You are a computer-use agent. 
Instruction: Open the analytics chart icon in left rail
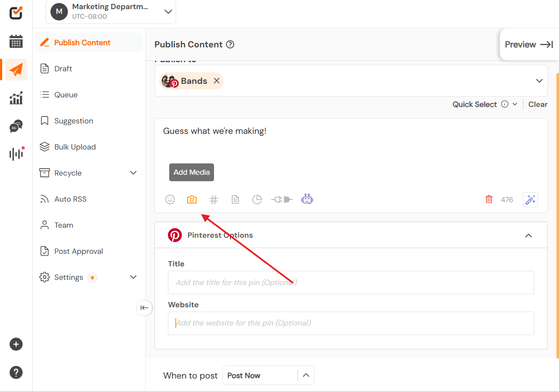(x=16, y=98)
